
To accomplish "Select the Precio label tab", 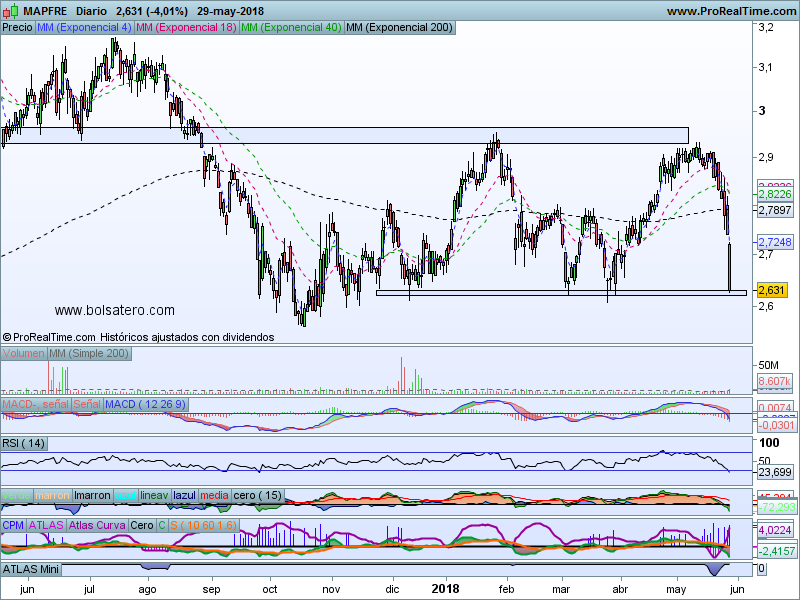I will pos(17,28).
